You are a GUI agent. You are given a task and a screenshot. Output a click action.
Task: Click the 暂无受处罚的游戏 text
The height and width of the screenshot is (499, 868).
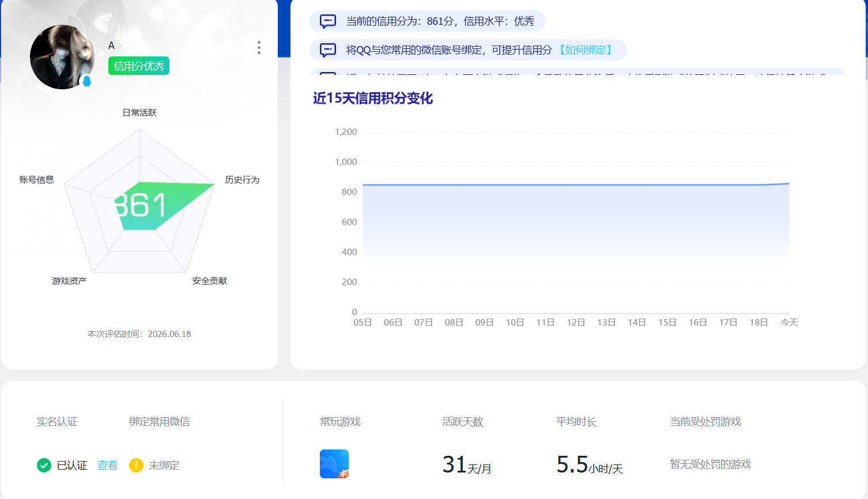(711, 464)
